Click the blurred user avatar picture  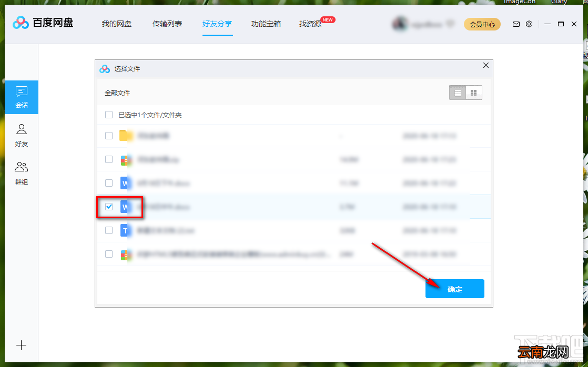point(400,24)
